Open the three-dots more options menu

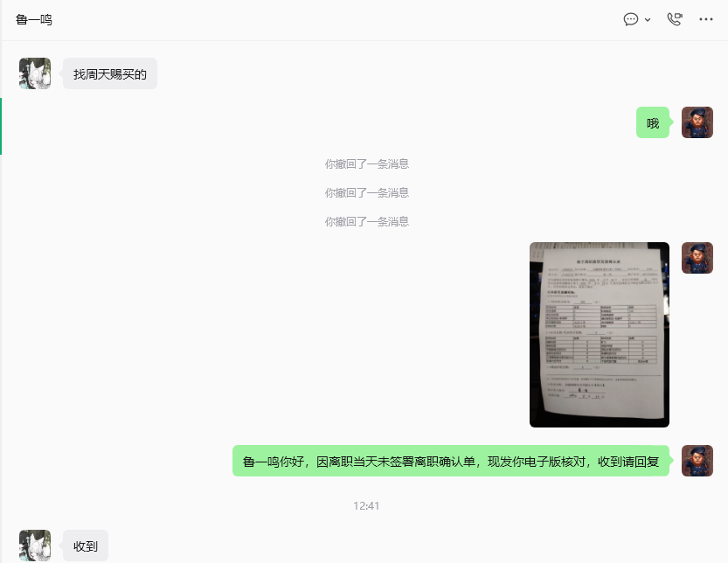pyautogui.click(x=706, y=19)
